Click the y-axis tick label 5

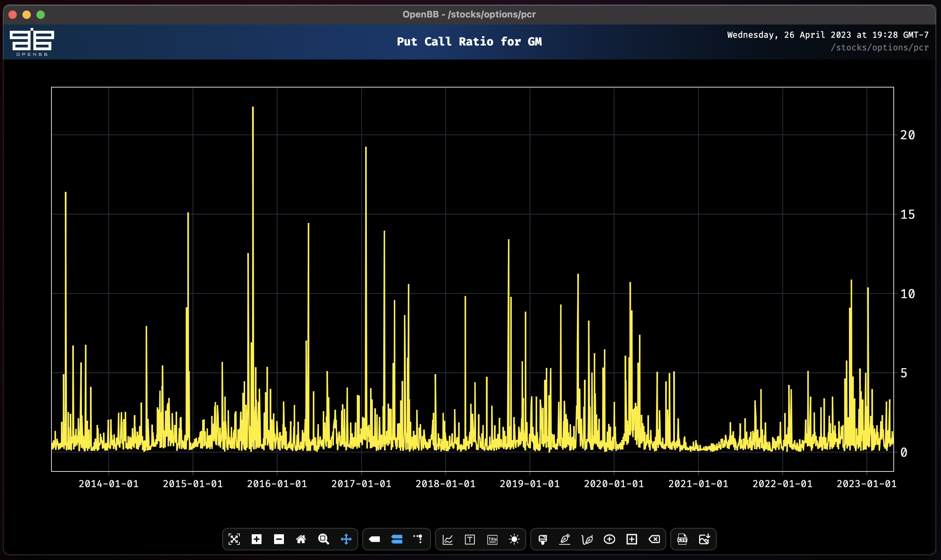[x=904, y=373]
